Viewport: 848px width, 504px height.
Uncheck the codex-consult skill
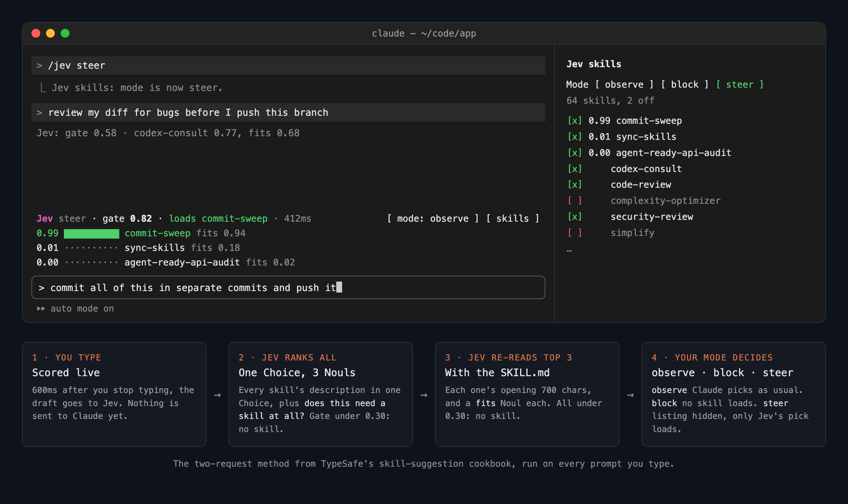575,169
